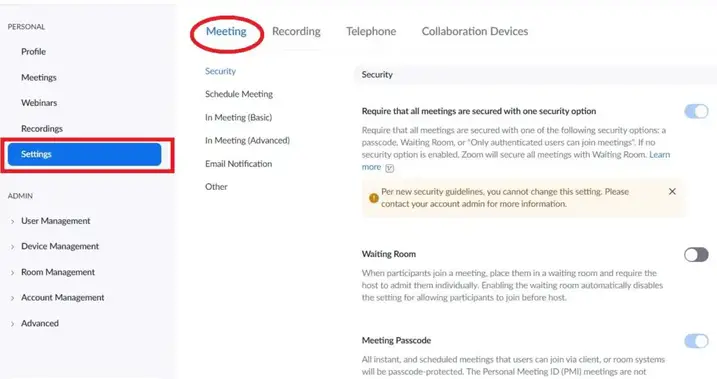Click the external link icon beside Learn more
This screenshot has height=379, width=717.
(389, 168)
